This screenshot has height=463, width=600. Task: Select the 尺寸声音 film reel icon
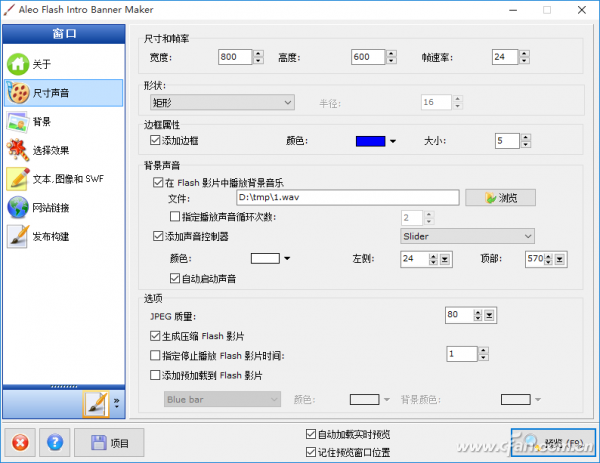[x=18, y=93]
